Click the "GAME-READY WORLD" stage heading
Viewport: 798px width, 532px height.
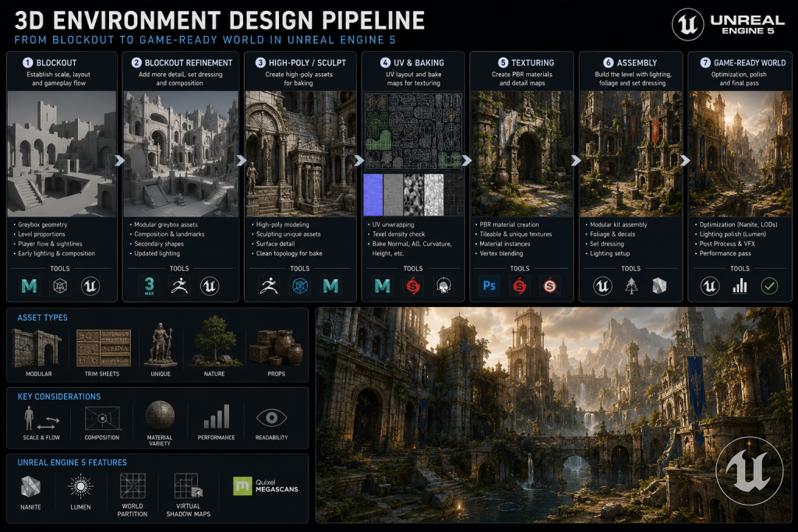[x=750, y=62]
